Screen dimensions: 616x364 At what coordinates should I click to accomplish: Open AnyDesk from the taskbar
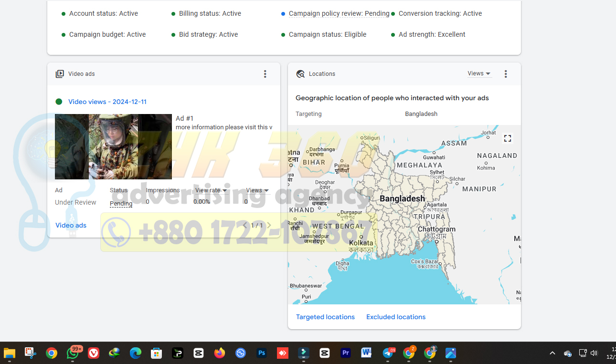[283, 353]
